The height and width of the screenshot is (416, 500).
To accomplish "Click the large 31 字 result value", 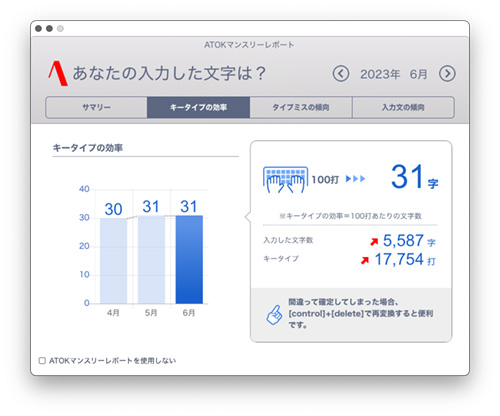I will pyautogui.click(x=414, y=177).
